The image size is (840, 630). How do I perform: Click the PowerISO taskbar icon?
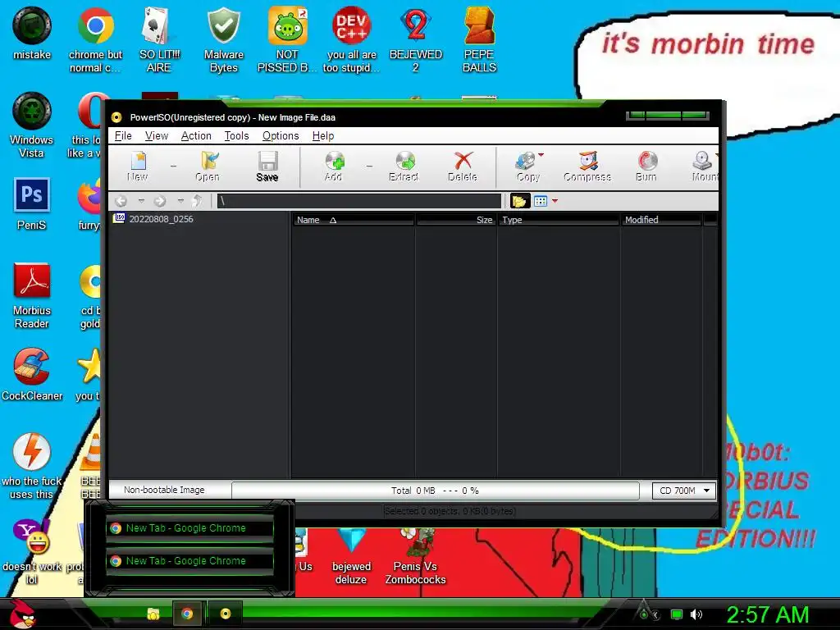coord(226,614)
